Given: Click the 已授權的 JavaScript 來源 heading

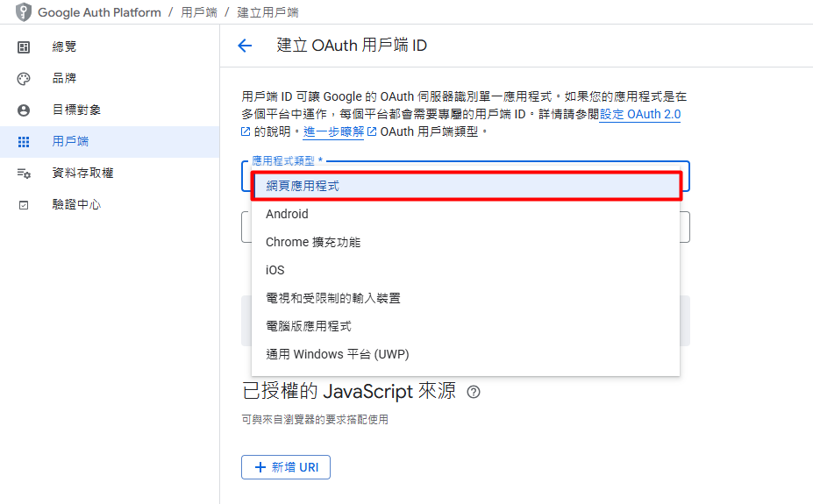Looking at the screenshot, I should 349,391.
